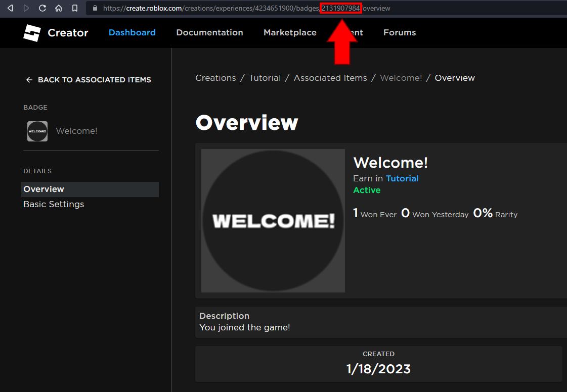Viewport: 567px width, 392px height.
Task: Click the Creator wordmark text
Action: (x=68, y=33)
